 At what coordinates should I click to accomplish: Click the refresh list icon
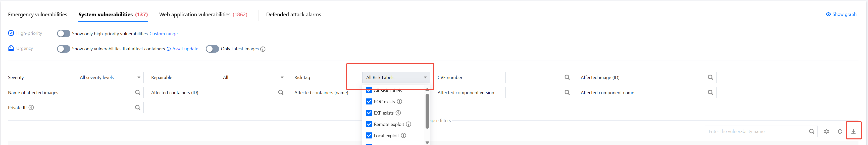tap(840, 131)
